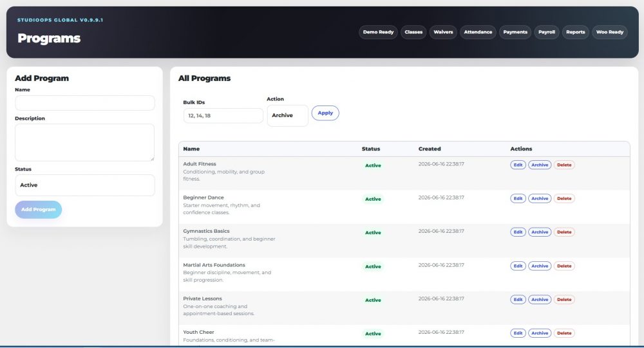Screen dimensions: 644x348
Task: Delete the Beginner Dance program
Action: click(564, 199)
